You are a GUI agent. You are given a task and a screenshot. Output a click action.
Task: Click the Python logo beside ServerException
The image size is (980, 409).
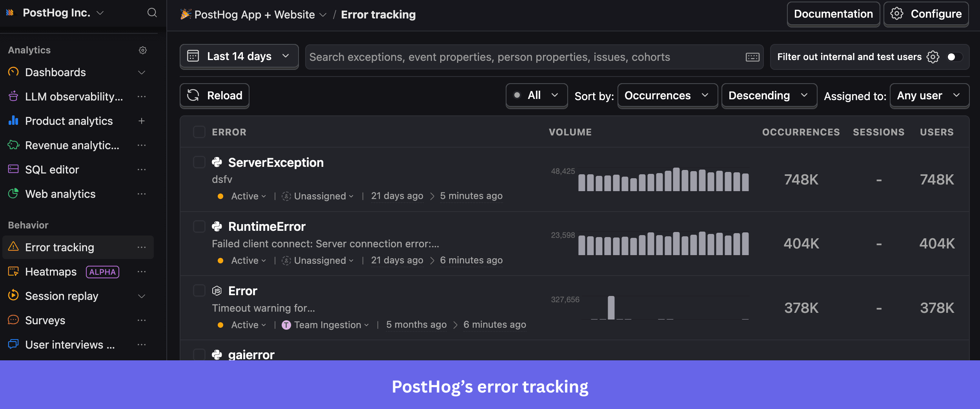tap(218, 162)
